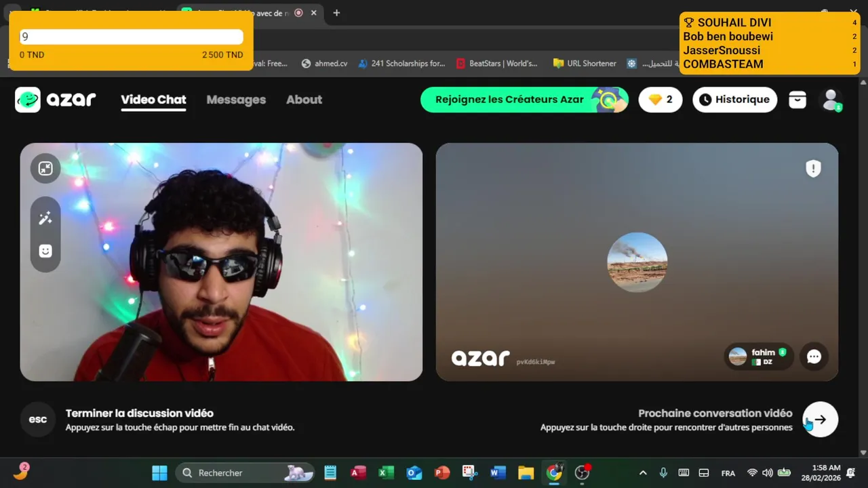Click the circular landscape profile picture

637,262
